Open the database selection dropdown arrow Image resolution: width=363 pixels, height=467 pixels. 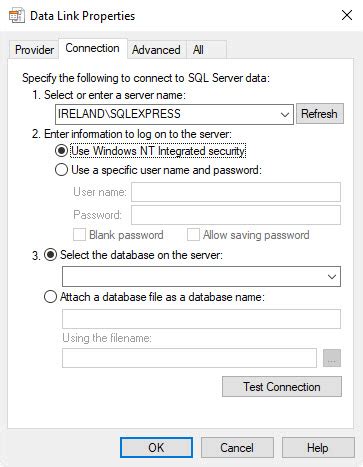[x=332, y=277]
